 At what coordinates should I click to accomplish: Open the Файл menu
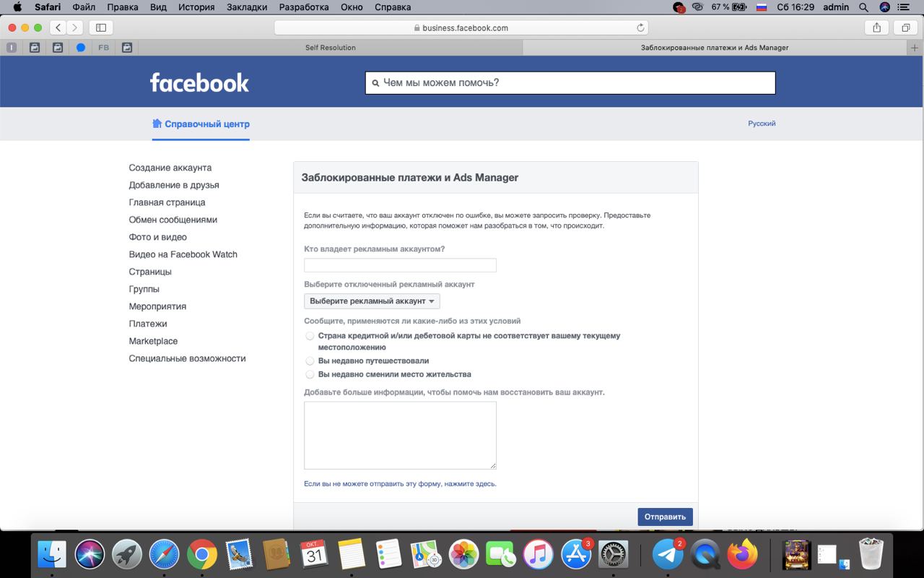coord(84,7)
